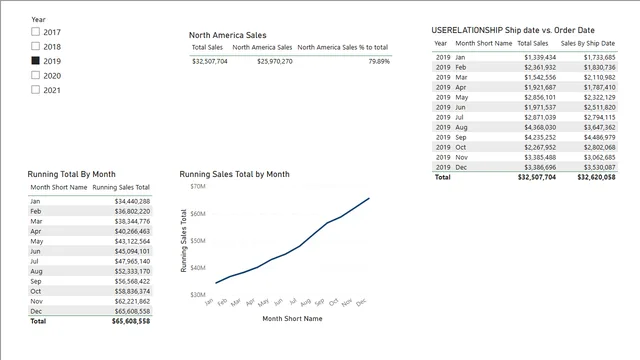This screenshot has width=640, height=360.
Task: Select the $56,568,422 Sep running total
Action: click(132, 281)
